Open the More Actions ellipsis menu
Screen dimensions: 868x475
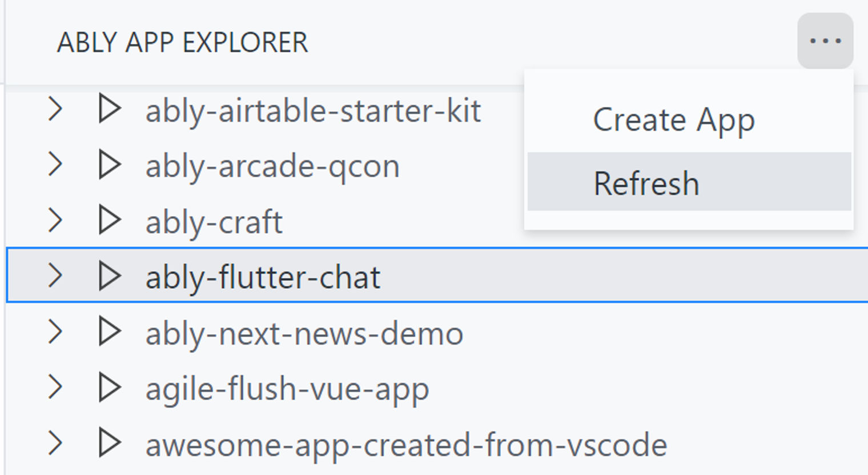[824, 40]
